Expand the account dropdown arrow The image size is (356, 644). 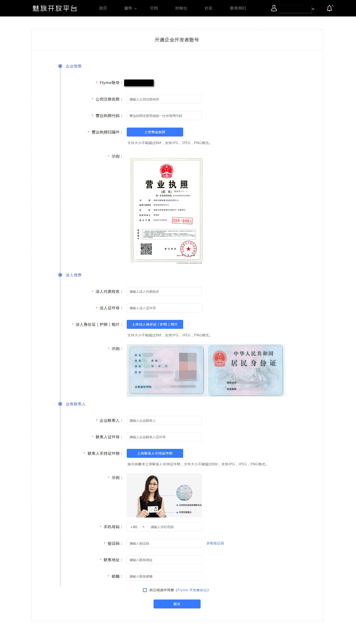pyautogui.click(x=313, y=9)
